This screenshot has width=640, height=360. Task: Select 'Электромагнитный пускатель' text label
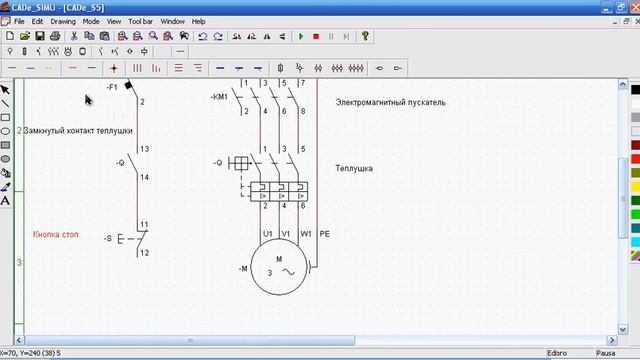pos(390,102)
